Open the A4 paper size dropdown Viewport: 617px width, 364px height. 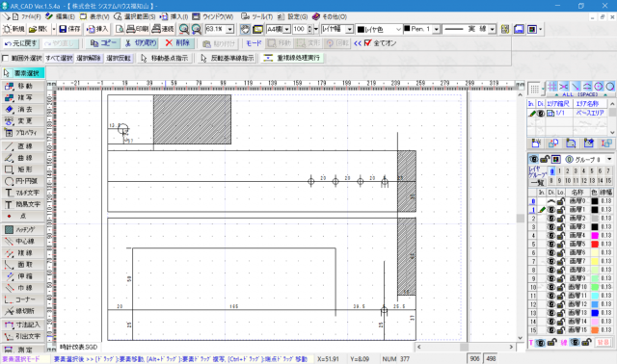pyautogui.click(x=287, y=30)
